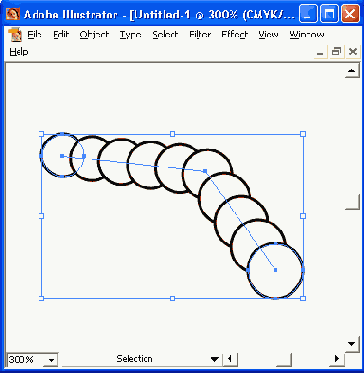Open the Edit menu
The image size is (364, 373).
60,35
